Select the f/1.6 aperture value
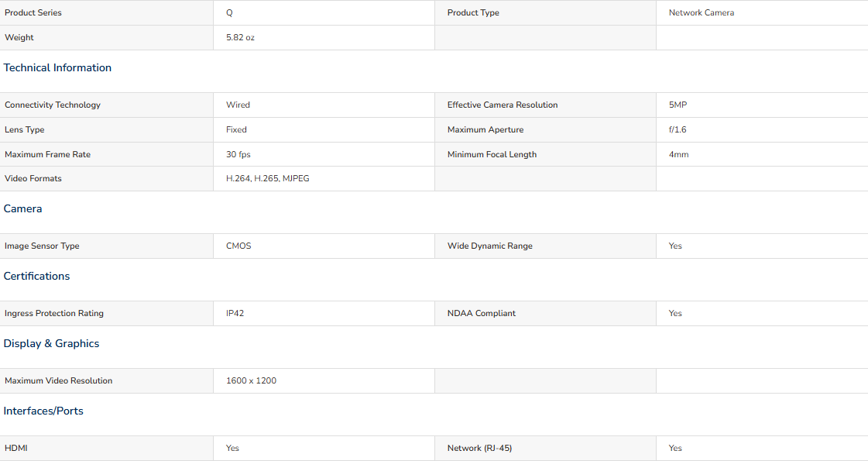The width and height of the screenshot is (868, 461). tap(678, 129)
